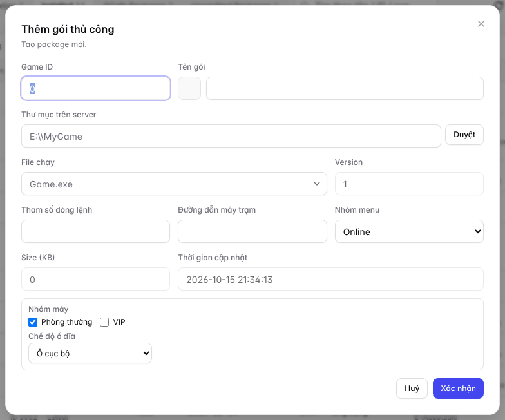Uncheck the Phòng thường checkbox
The width and height of the screenshot is (505, 420).
click(33, 322)
